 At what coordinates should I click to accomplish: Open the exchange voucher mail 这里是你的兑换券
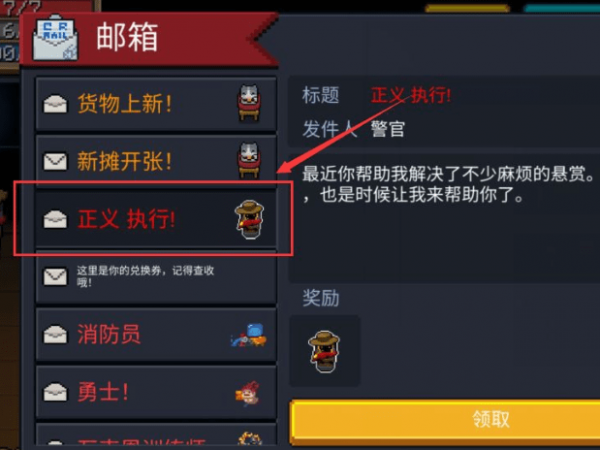(156, 277)
